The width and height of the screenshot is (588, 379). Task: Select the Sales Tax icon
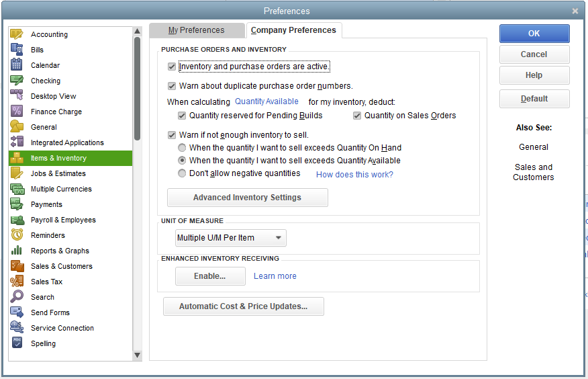[x=17, y=282]
